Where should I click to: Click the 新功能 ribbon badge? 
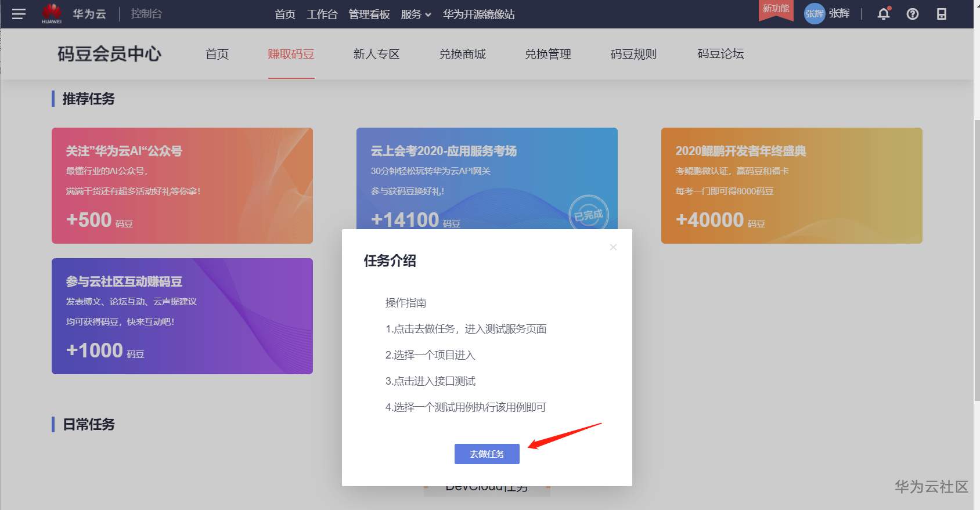click(x=776, y=9)
